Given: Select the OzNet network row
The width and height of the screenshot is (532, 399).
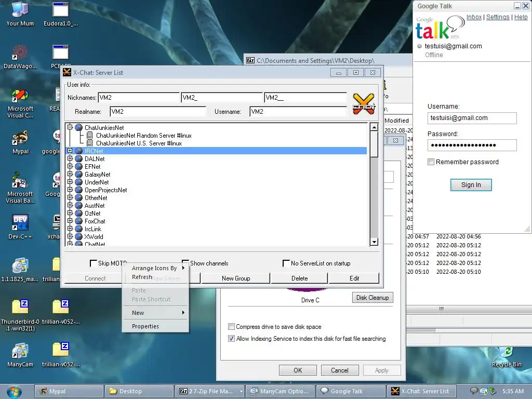Looking at the screenshot, I should tap(216, 214).
